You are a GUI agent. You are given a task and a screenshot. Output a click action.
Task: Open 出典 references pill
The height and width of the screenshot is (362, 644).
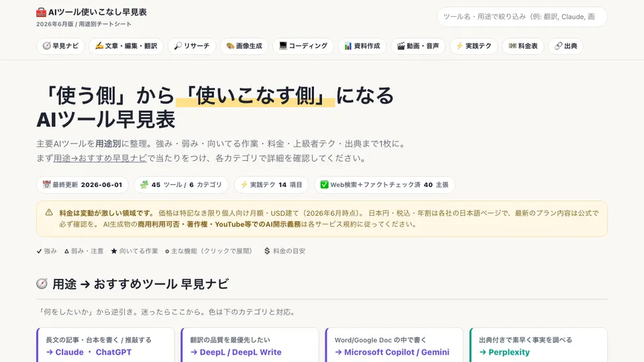point(566,46)
